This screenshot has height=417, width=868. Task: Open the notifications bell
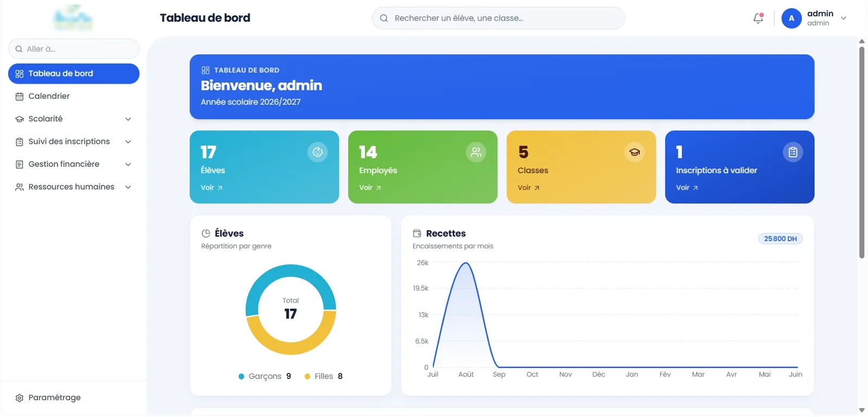tap(758, 18)
